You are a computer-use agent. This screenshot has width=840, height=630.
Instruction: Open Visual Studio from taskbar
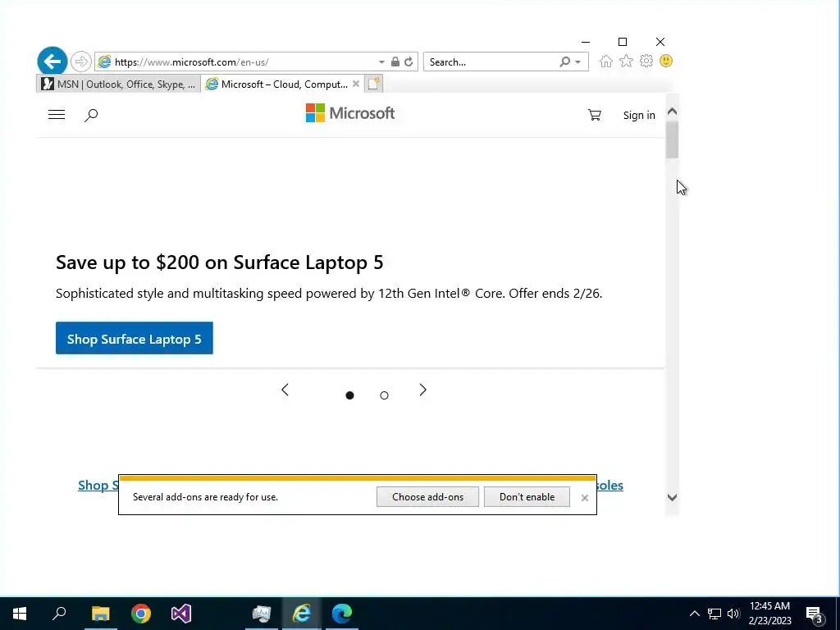(x=181, y=614)
